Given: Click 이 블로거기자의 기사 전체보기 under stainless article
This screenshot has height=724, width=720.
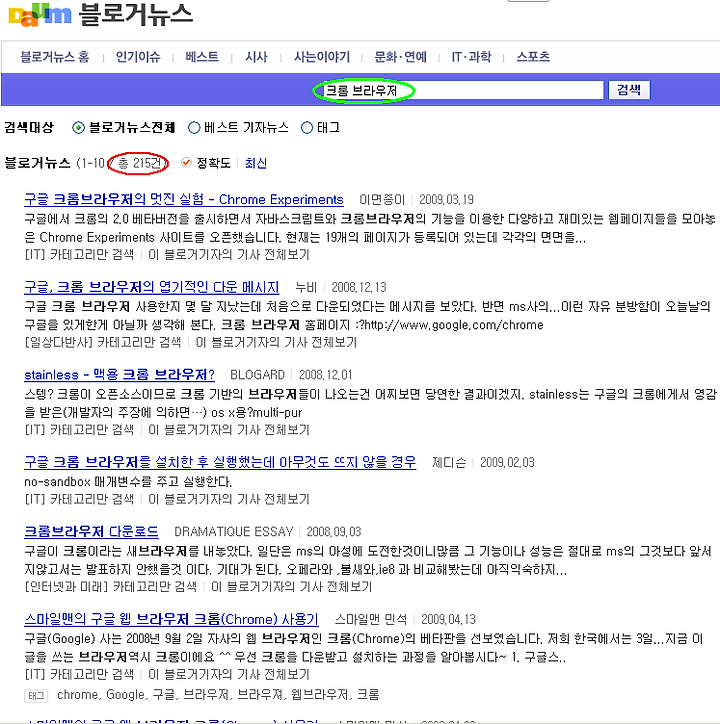Looking at the screenshot, I should tap(229, 430).
